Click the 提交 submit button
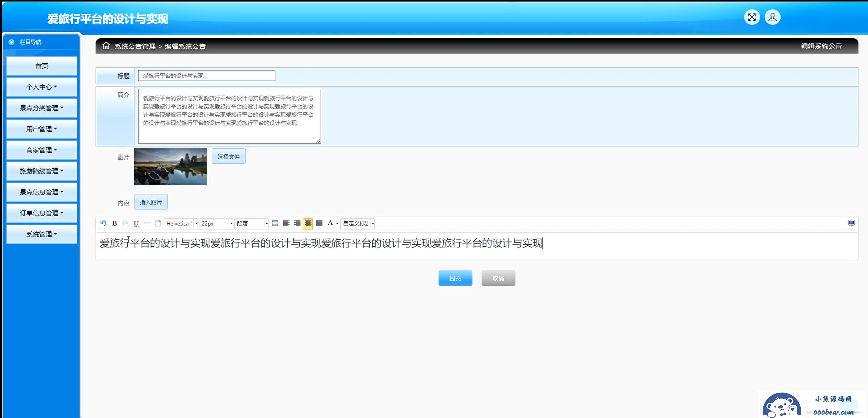 [x=455, y=278]
